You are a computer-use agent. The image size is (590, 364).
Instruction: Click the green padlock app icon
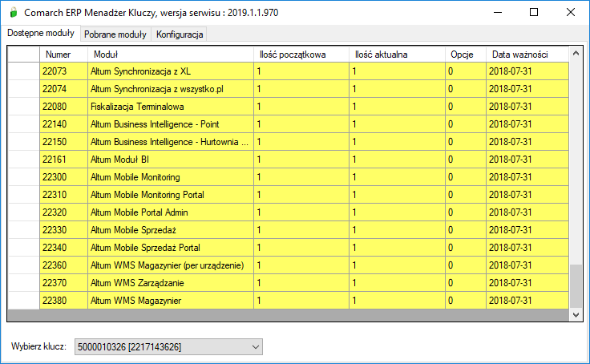(x=14, y=12)
